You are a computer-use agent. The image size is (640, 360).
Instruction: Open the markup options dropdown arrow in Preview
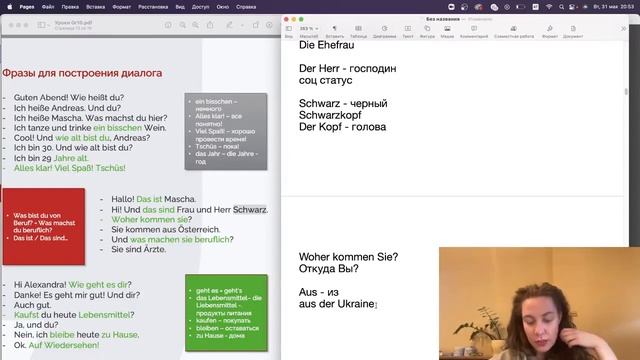coord(242,25)
